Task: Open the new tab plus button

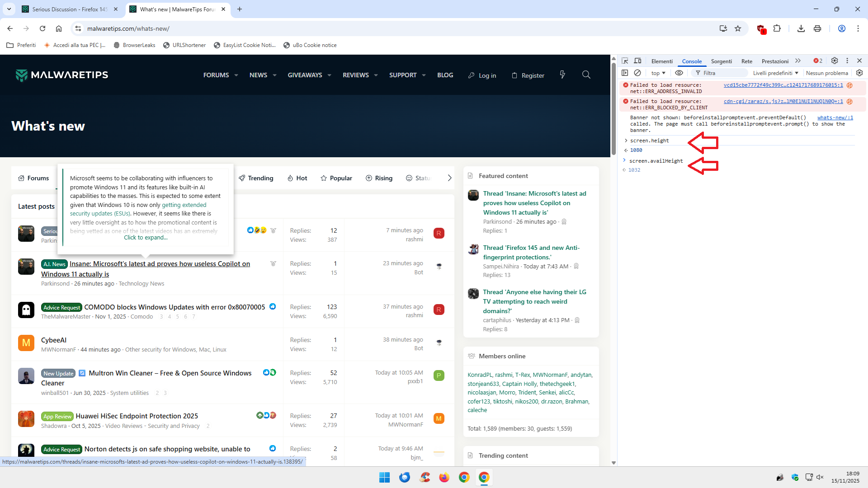Action: tap(240, 9)
